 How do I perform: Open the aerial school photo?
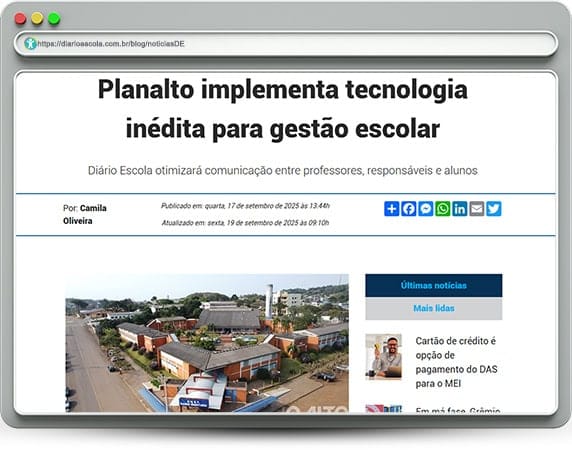click(207, 343)
